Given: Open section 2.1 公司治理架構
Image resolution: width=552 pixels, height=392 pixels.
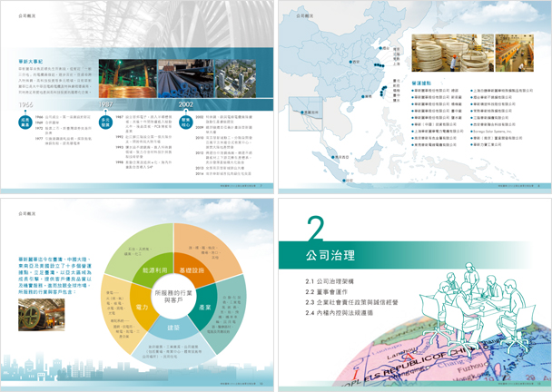Looking at the screenshot, I should click(x=330, y=281).
